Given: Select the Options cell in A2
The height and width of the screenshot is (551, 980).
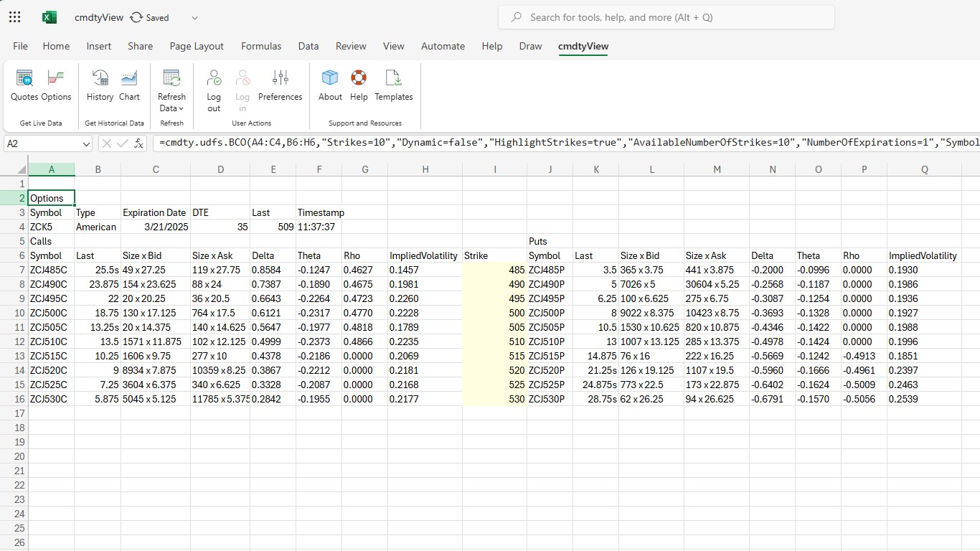Looking at the screenshot, I should pos(52,198).
